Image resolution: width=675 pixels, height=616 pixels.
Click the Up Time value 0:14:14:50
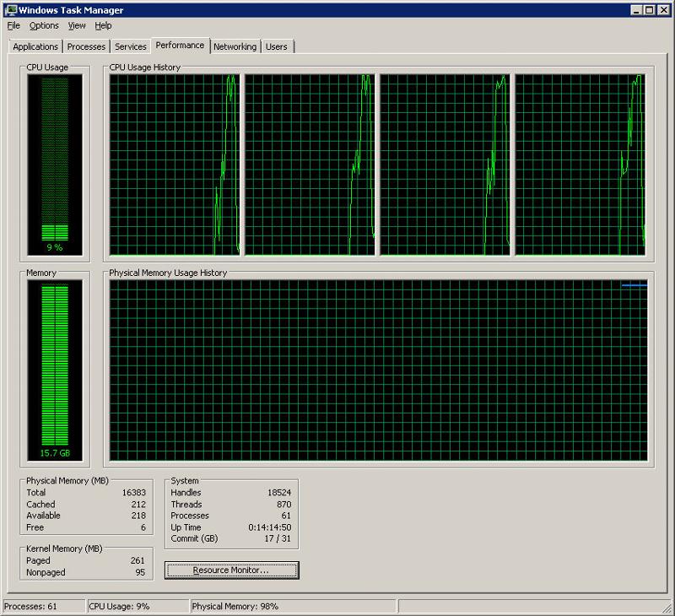(x=270, y=527)
